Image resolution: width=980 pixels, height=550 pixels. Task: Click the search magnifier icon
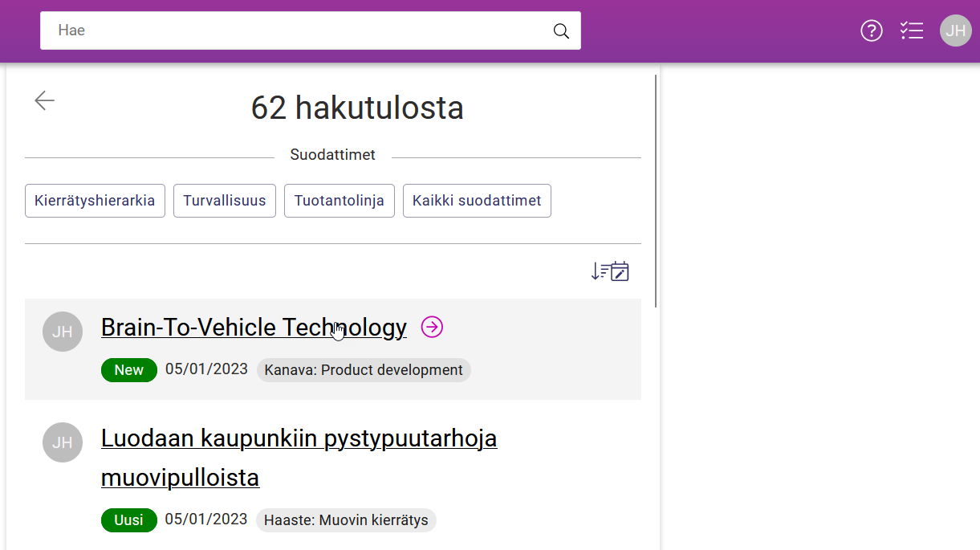tap(561, 31)
